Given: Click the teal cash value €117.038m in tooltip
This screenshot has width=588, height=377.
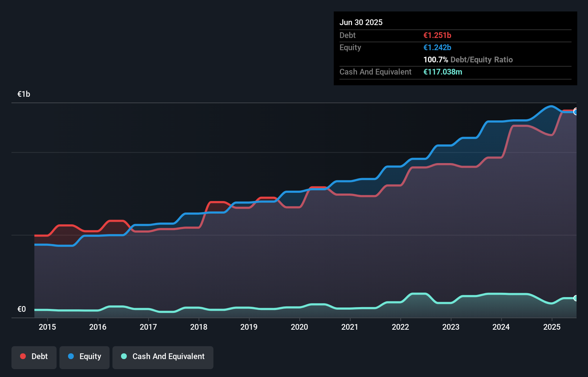Looking at the screenshot, I should click(x=443, y=72).
